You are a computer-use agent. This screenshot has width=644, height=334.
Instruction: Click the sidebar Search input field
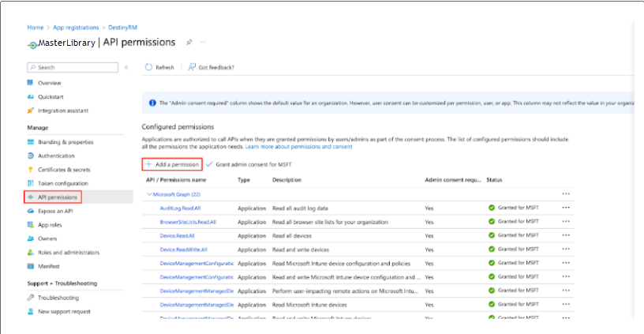pyautogui.click(x=73, y=67)
